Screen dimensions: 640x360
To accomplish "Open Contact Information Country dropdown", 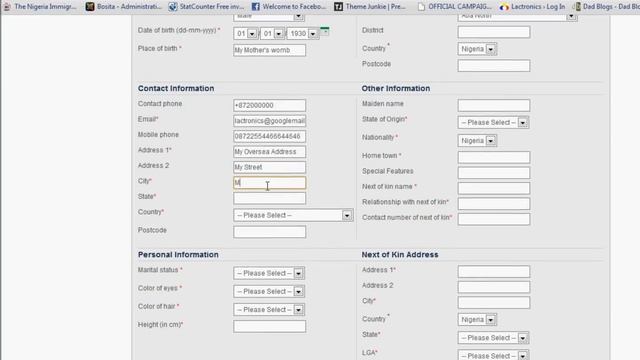I will [x=293, y=215].
